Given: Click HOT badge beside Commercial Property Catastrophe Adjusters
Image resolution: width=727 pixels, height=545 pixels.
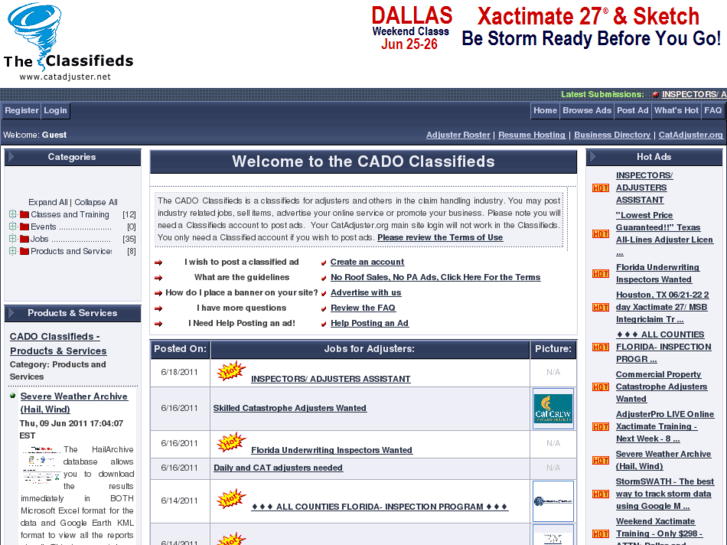Looking at the screenshot, I should click(x=600, y=387).
